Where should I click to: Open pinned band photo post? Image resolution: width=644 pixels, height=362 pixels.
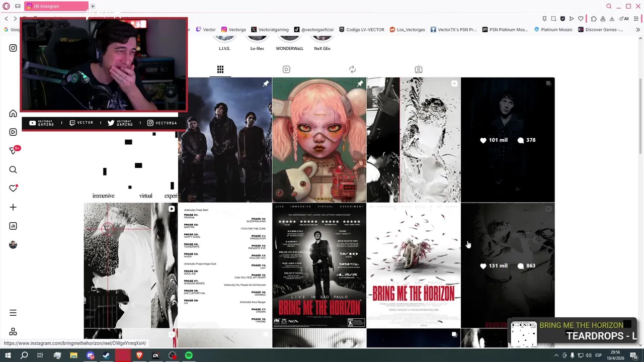click(x=225, y=140)
